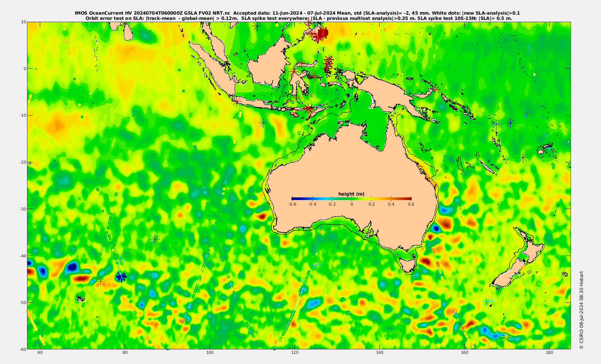Click longitude axis label "120"
601x364 pixels.
coord(295,353)
